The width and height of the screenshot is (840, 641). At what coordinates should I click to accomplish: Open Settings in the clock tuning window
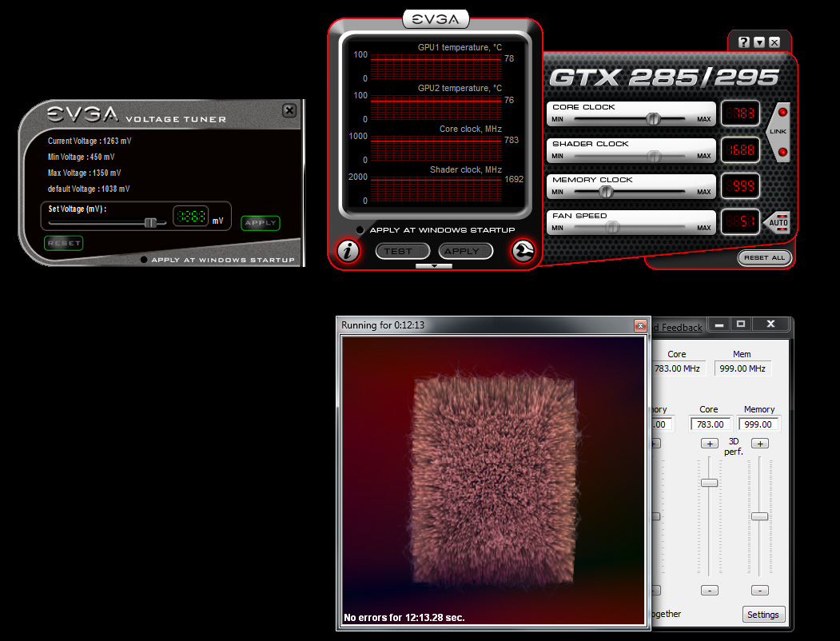(763, 614)
